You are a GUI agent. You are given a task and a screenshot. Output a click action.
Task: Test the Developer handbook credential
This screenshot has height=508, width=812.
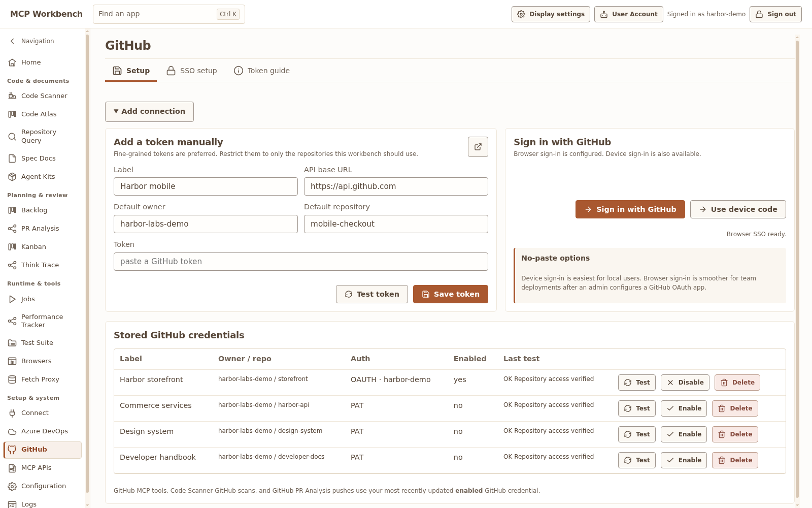[x=637, y=460]
